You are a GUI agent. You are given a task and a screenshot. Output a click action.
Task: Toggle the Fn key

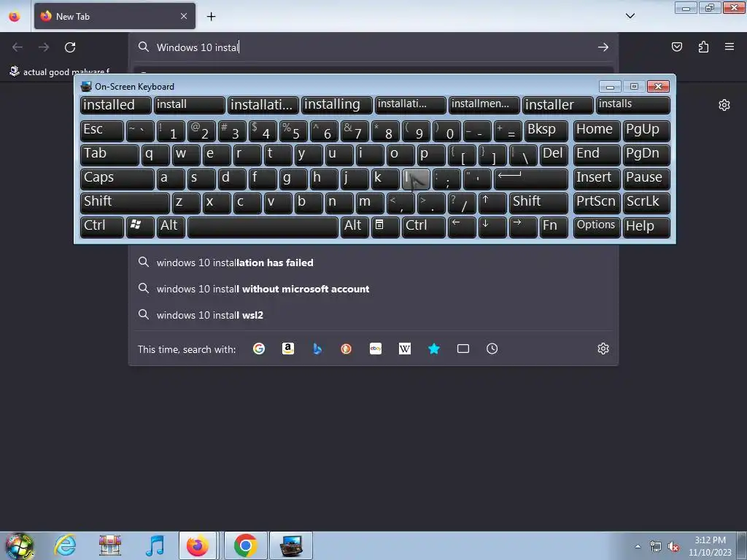[554, 226]
